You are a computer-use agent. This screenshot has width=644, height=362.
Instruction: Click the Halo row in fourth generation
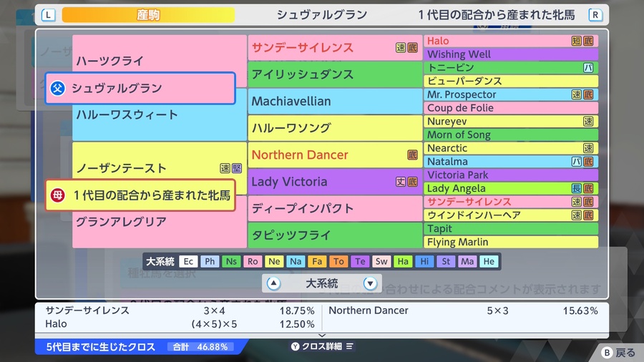pyautogui.click(x=511, y=41)
